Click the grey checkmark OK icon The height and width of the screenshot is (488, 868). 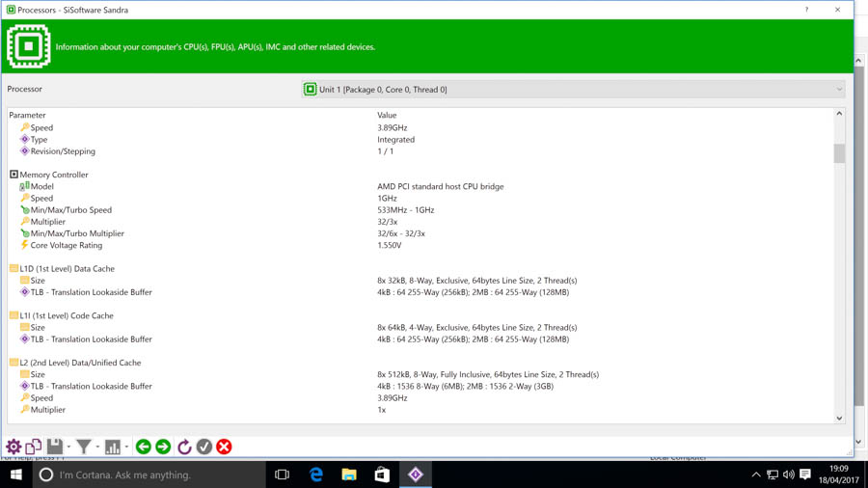point(204,447)
